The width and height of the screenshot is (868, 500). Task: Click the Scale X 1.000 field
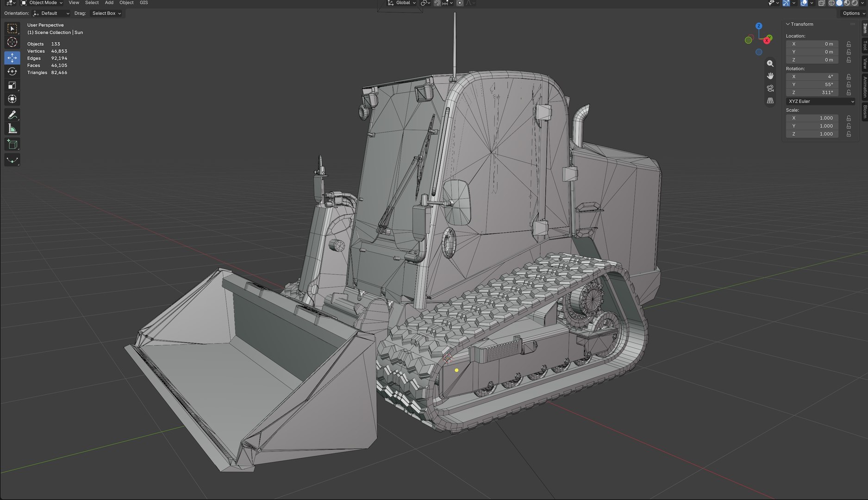[812, 118]
